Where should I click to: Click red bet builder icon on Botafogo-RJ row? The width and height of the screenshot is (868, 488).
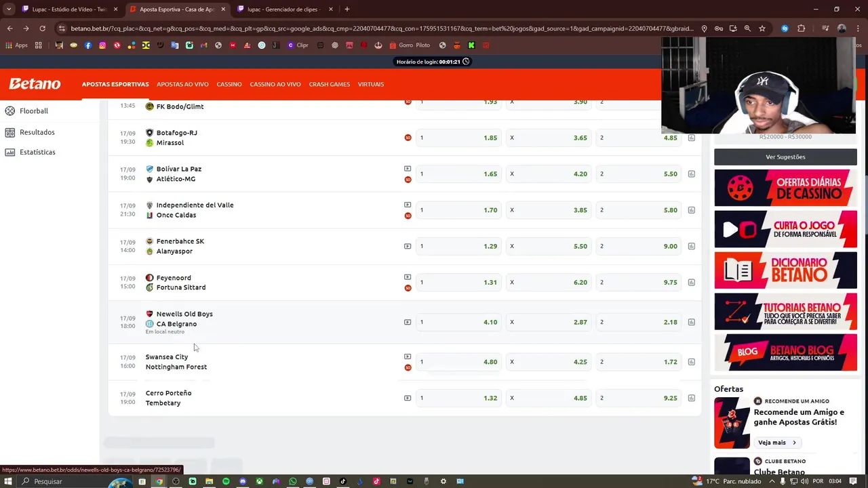click(x=408, y=138)
